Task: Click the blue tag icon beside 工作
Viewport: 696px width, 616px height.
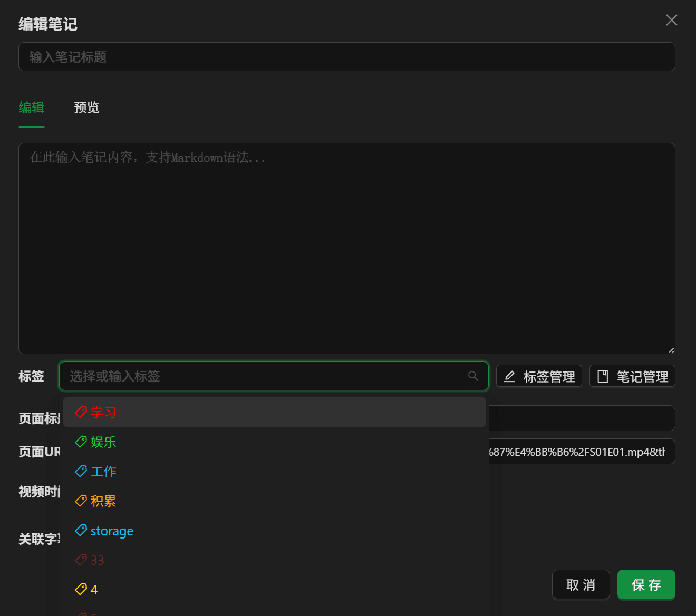Action: (x=81, y=471)
